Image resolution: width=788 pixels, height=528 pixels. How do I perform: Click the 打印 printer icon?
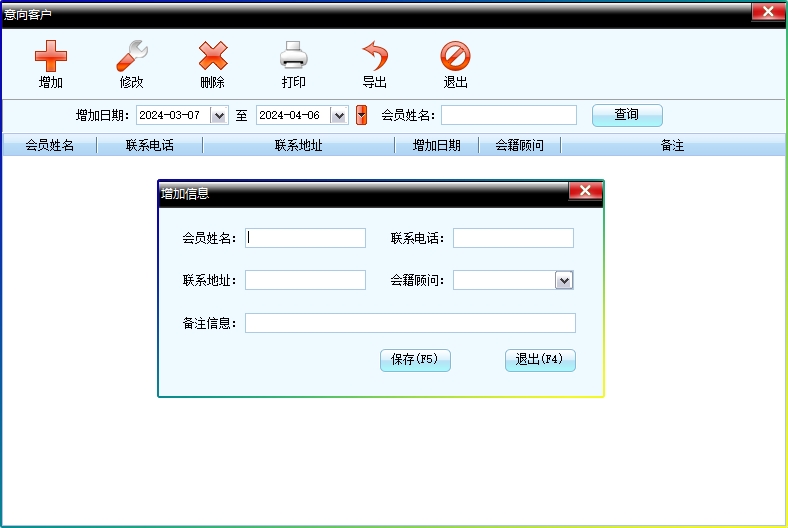pos(293,58)
